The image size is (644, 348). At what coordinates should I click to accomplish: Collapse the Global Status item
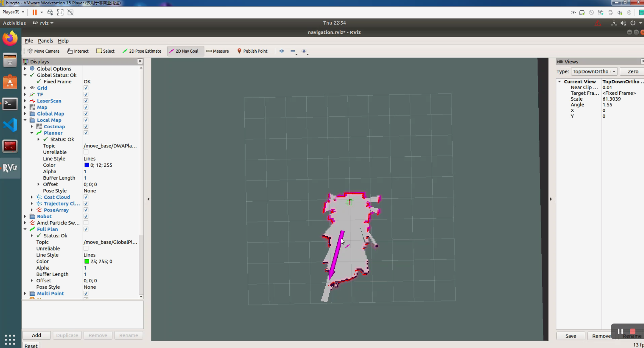[x=25, y=75]
